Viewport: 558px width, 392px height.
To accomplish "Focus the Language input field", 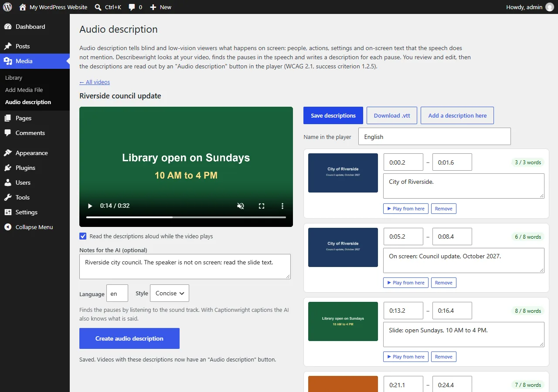I will tap(117, 293).
